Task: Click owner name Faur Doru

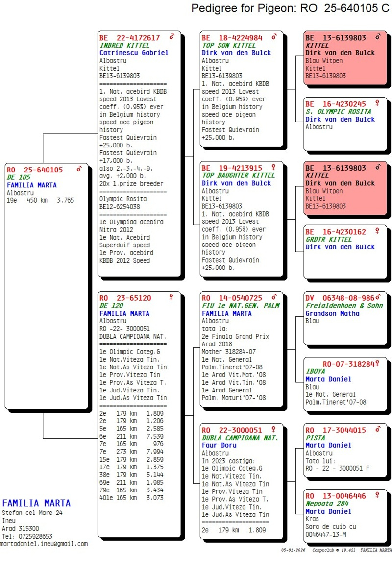Action: pos(219,445)
